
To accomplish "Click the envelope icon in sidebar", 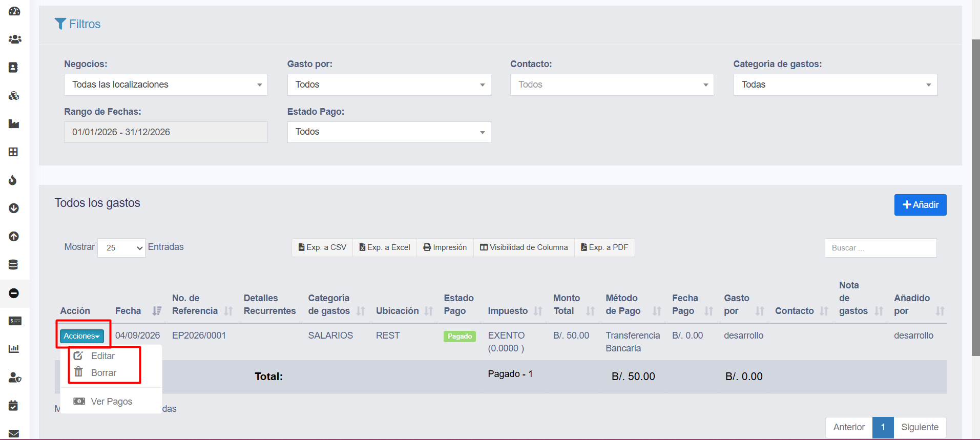I will (x=14, y=433).
